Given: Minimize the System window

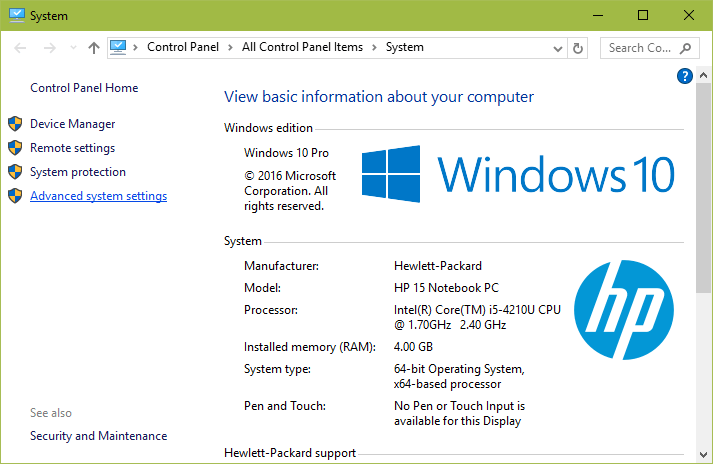Looking at the screenshot, I should pos(598,15).
